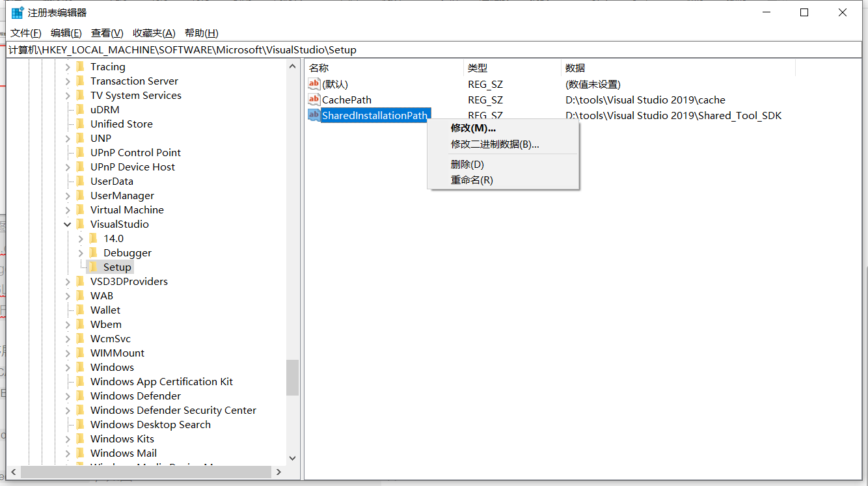
Task: Click the registry path address bar
Action: pyautogui.click(x=434, y=49)
